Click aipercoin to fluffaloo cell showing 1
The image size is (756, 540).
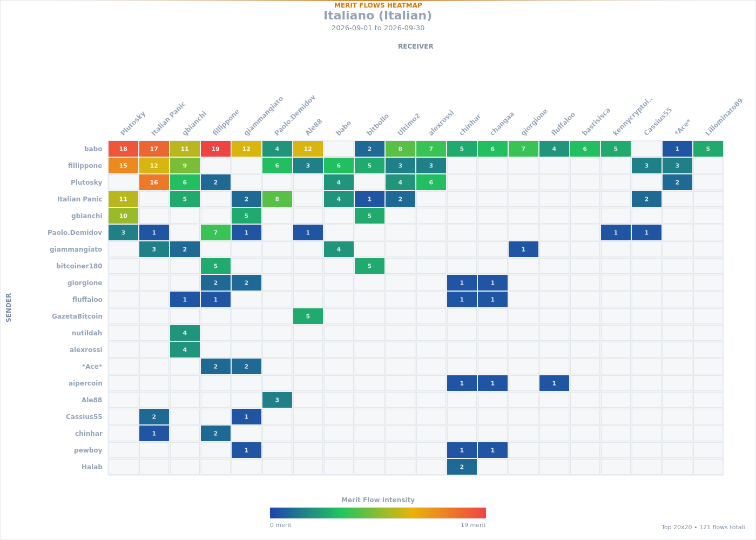coord(554,383)
